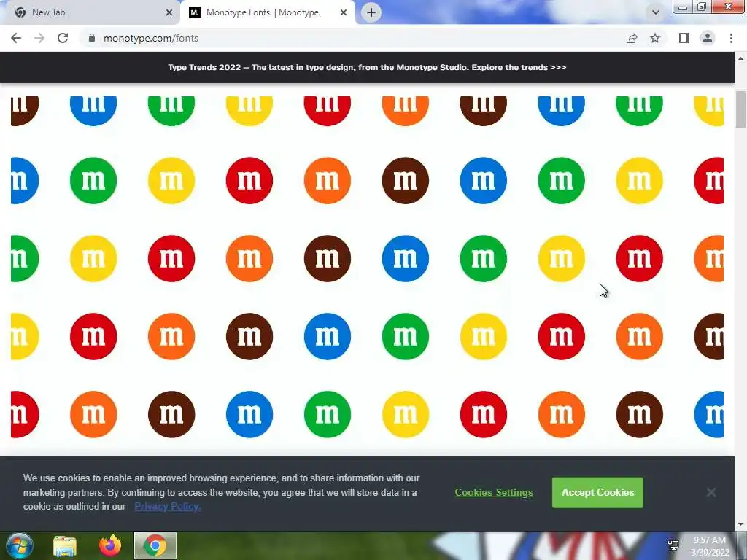747x560 pixels.
Task: Click the Chrome taskbar icon
Action: tap(155, 545)
